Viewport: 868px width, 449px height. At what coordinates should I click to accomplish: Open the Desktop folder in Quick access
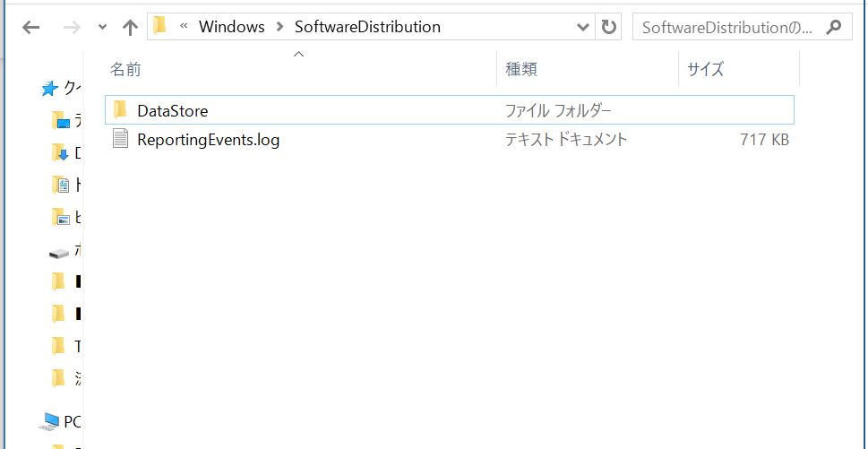coord(61,120)
